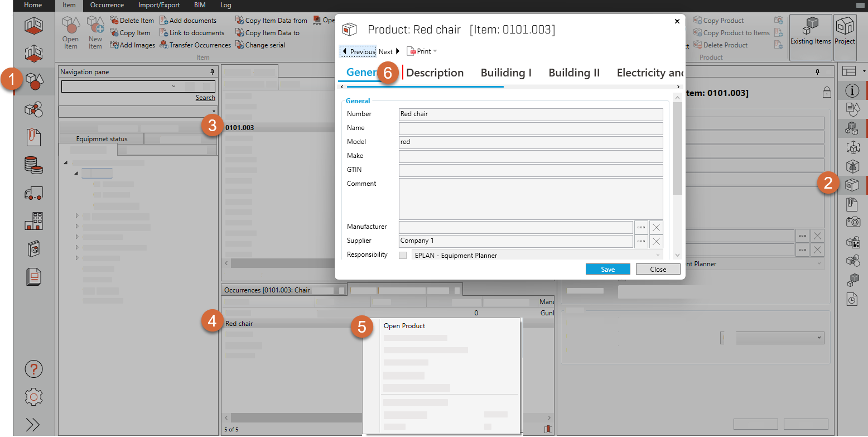868x437 pixels.
Task: Open settings gear in left sidebar
Action: click(x=33, y=397)
